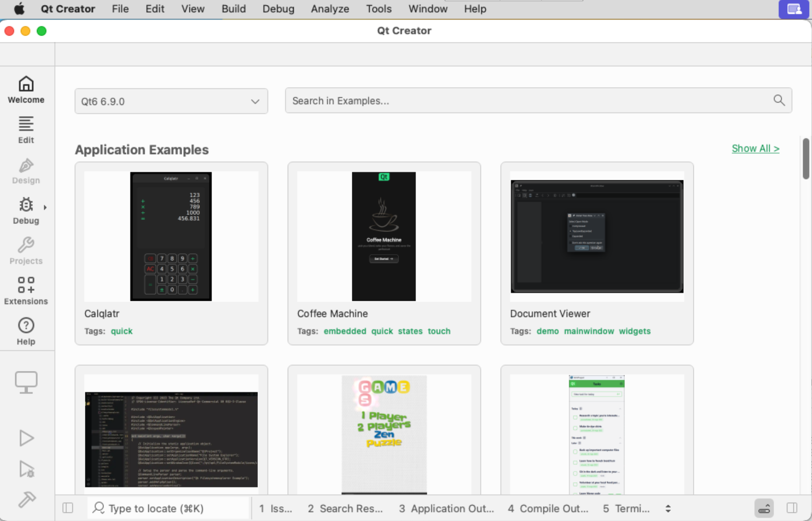This screenshot has height=521, width=812.
Task: Open the Analyze menu
Action: 330,9
